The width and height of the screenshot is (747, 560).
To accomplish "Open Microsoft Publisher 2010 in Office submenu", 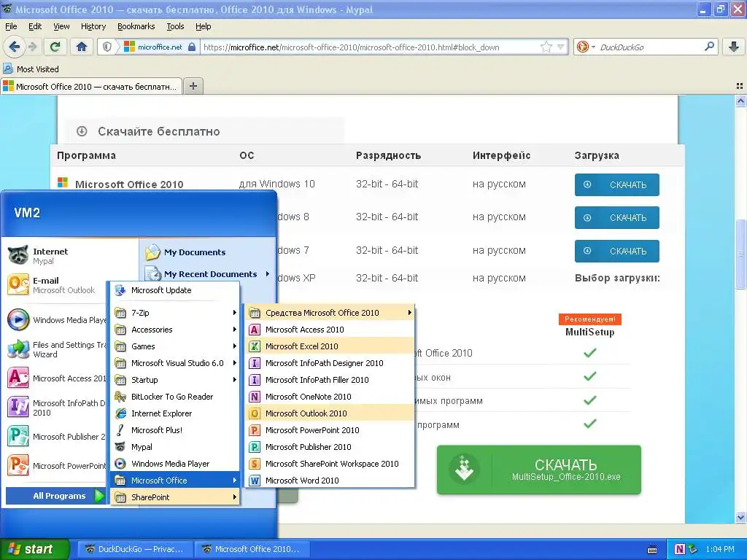I will 329,447.
